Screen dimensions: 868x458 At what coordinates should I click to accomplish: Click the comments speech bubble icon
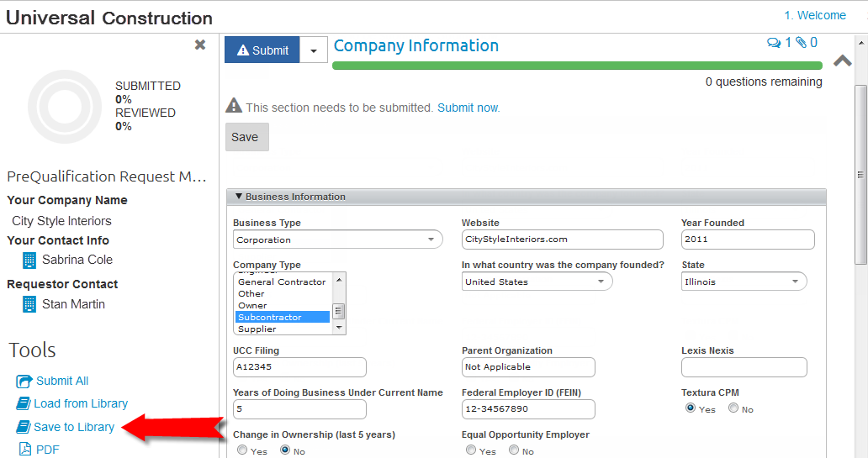(773, 43)
